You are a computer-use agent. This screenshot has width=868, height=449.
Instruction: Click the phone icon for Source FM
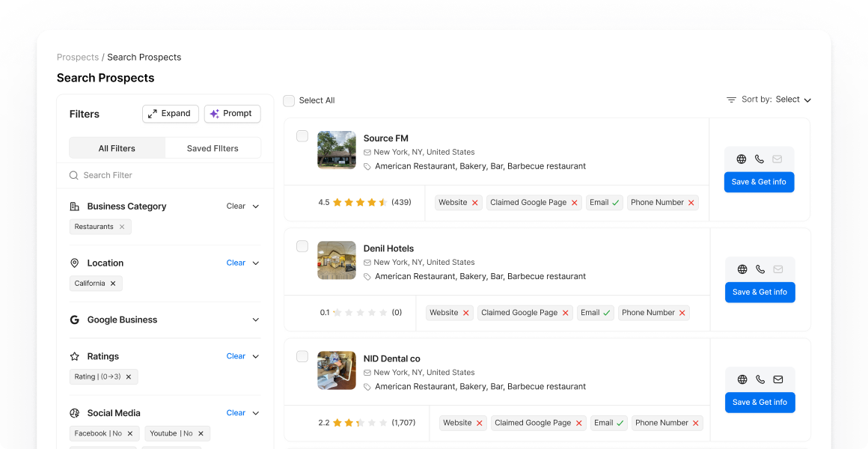coord(759,159)
